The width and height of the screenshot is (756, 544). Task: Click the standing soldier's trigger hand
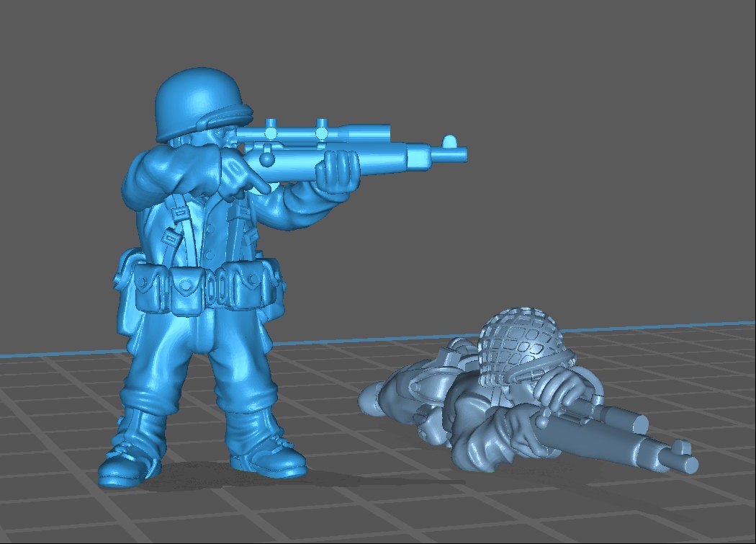[x=236, y=178]
